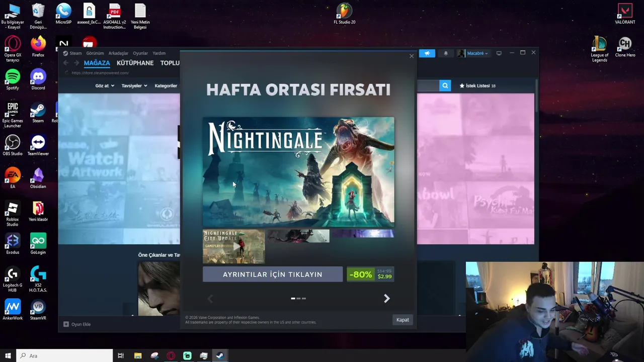This screenshot has height=362, width=644.
Task: Open the Görünüm menu
Action: [95, 53]
